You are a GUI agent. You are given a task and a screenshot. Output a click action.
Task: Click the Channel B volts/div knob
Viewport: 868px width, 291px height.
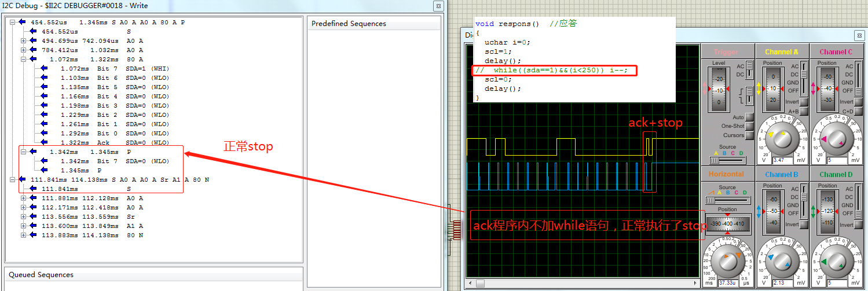(x=782, y=261)
